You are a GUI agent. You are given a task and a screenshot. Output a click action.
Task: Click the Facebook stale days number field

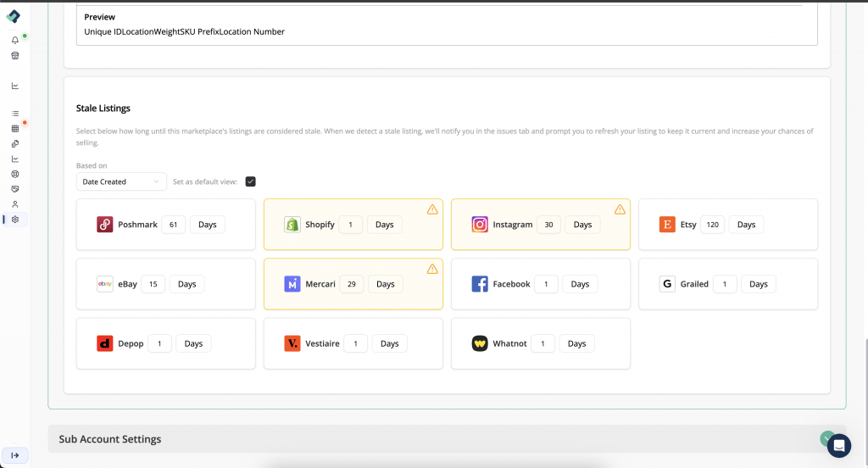[x=546, y=283]
